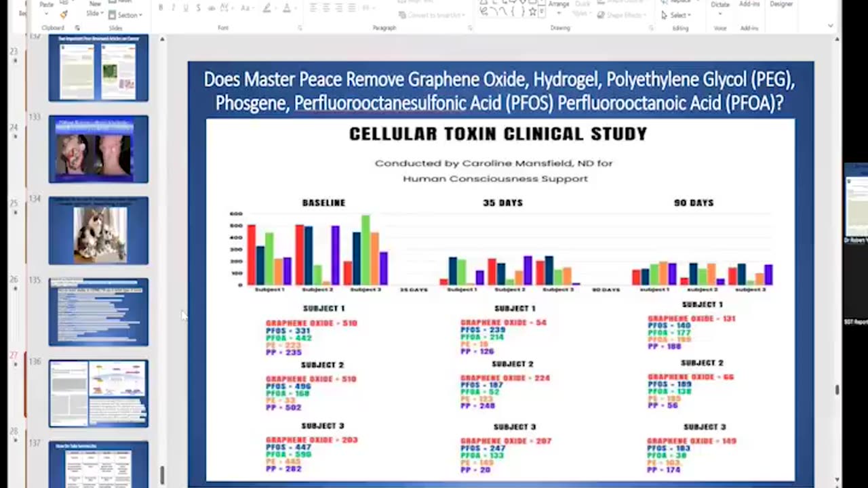This screenshot has width=868, height=488.
Task: Click 'GRAPHENE OXIDE - 207' value
Action: [506, 441]
